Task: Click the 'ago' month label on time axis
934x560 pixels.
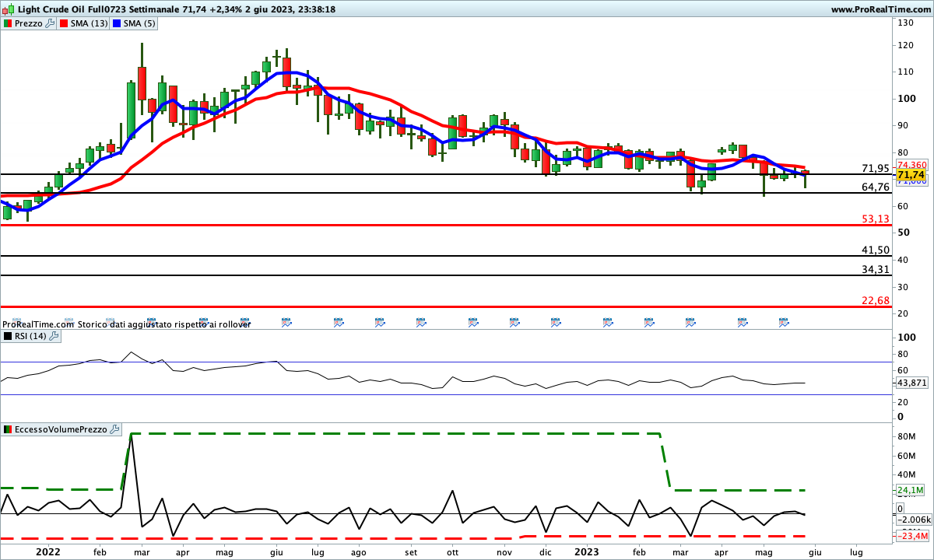Action: (359, 551)
